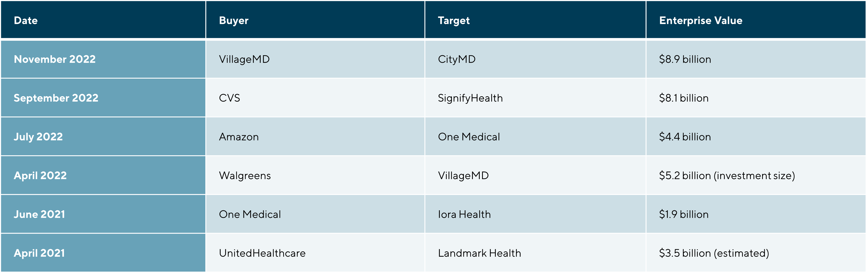Screen dimensions: 868x273
Task: Click the Buyer column header
Action: [x=233, y=20]
